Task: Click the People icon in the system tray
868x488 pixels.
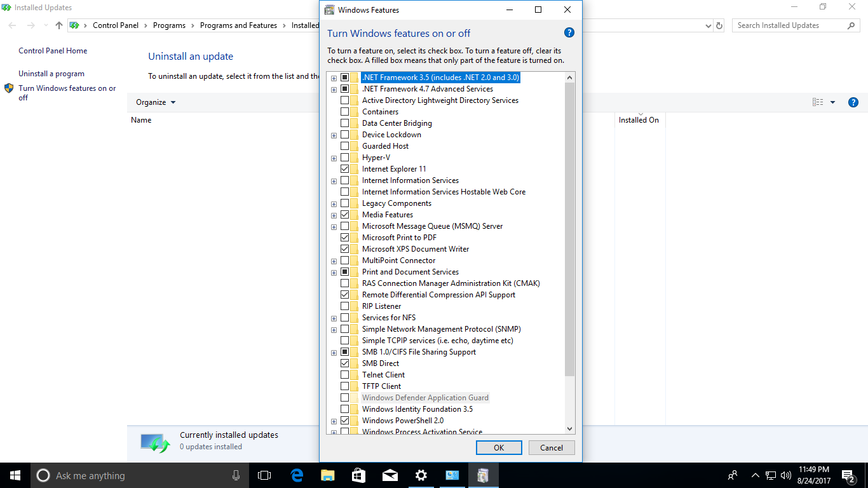Action: pos(733,475)
